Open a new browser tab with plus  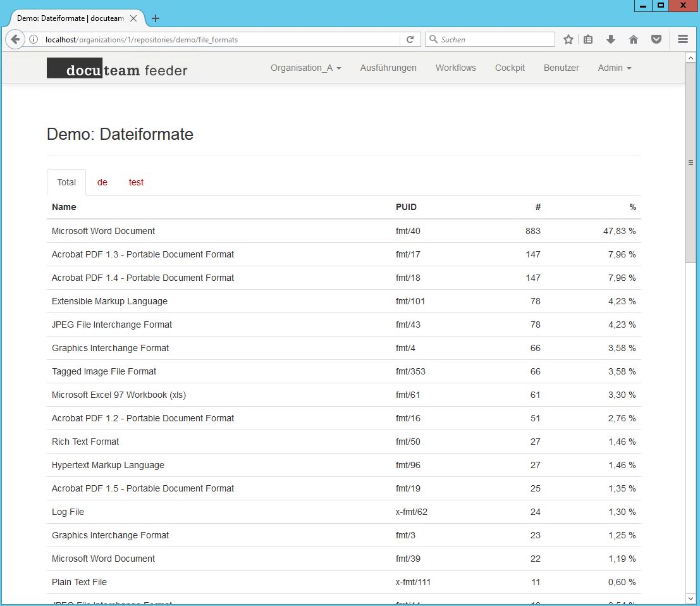point(156,18)
